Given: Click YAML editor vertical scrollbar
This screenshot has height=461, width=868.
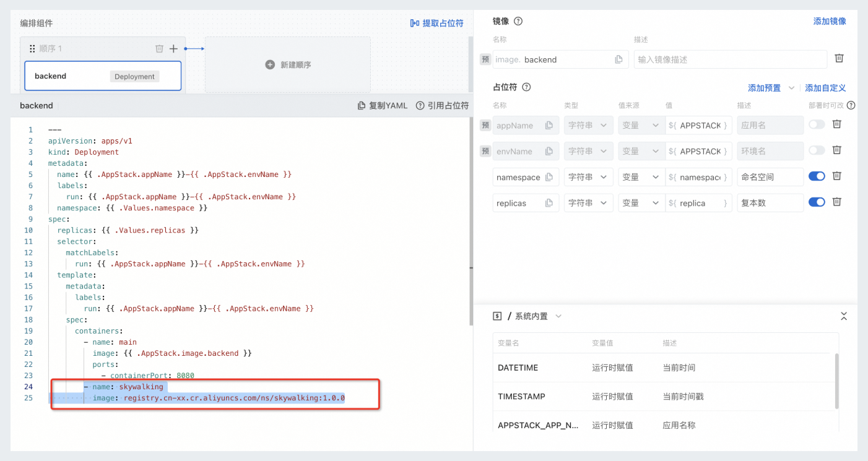Looking at the screenshot, I should (471, 223).
